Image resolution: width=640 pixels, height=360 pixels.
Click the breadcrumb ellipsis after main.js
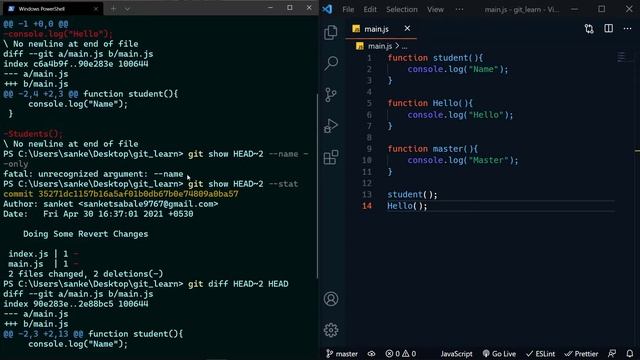(404, 47)
